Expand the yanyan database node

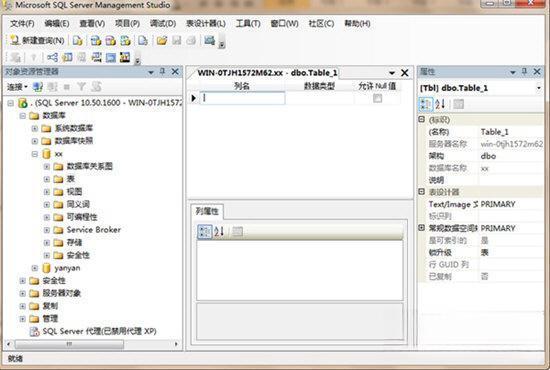35,268
